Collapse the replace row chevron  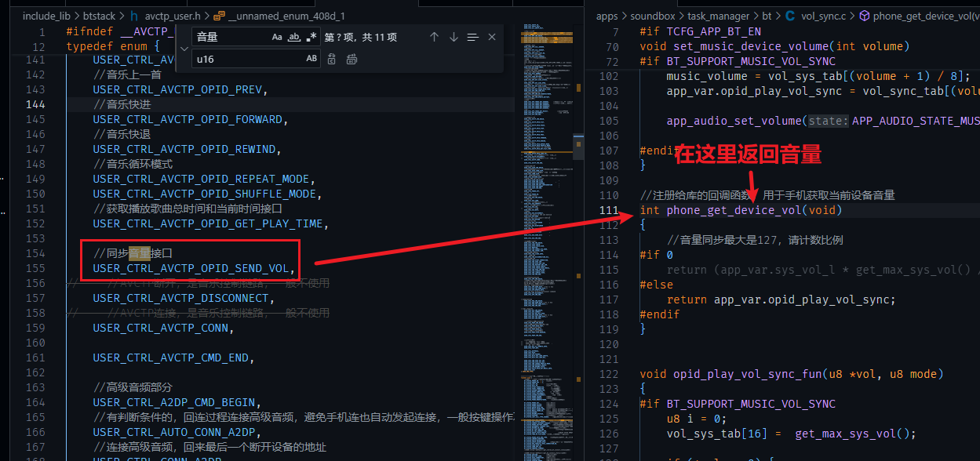point(184,48)
